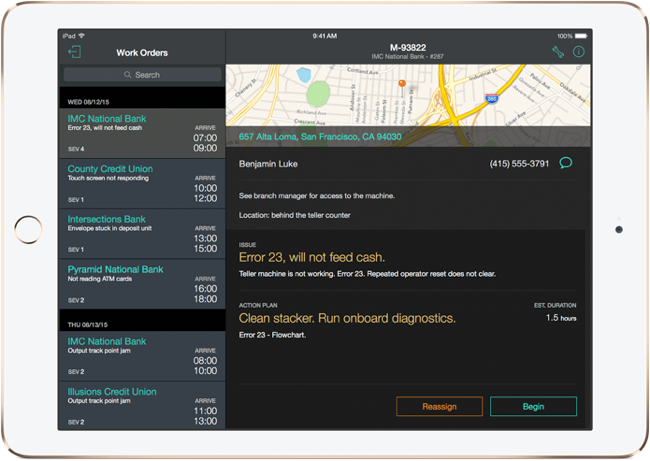Call phone number (415) 555-3791
The width and height of the screenshot is (650, 461).
pyautogui.click(x=519, y=164)
